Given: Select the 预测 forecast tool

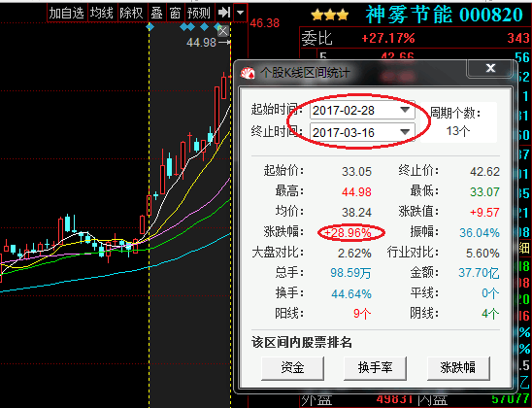Looking at the screenshot, I should 199,14.
